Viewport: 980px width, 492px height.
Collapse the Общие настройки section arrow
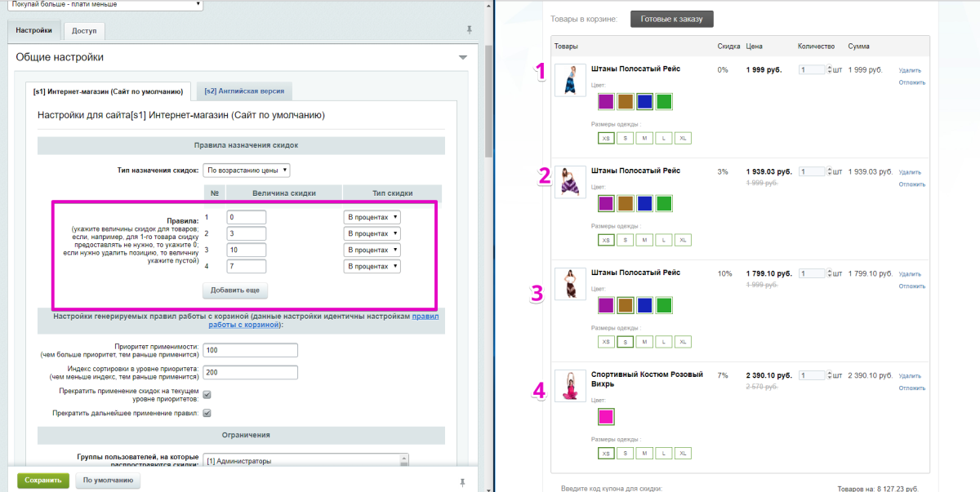(x=463, y=58)
